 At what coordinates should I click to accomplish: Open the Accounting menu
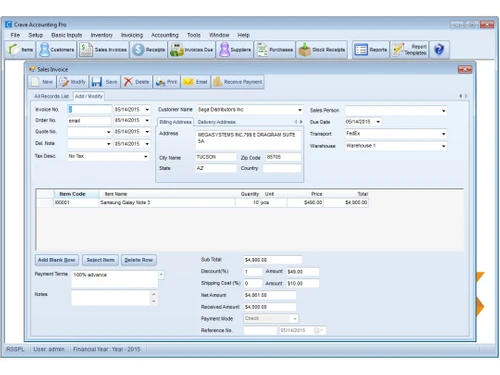(165, 35)
